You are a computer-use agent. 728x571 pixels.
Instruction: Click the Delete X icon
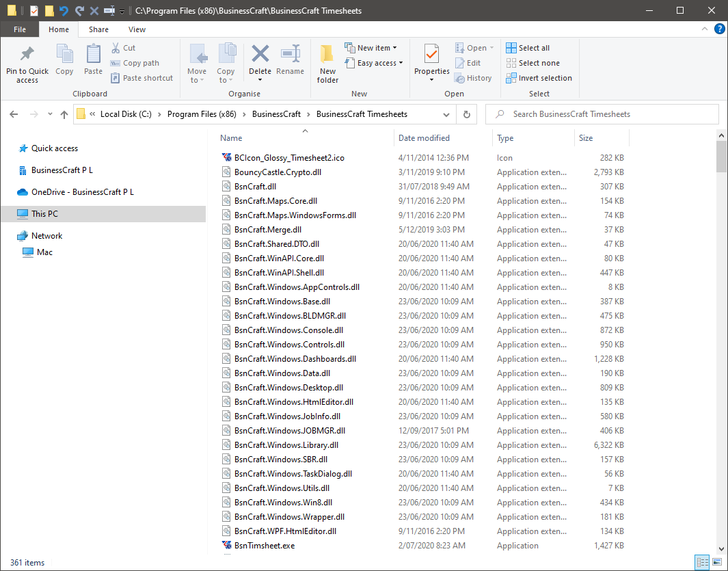260,54
